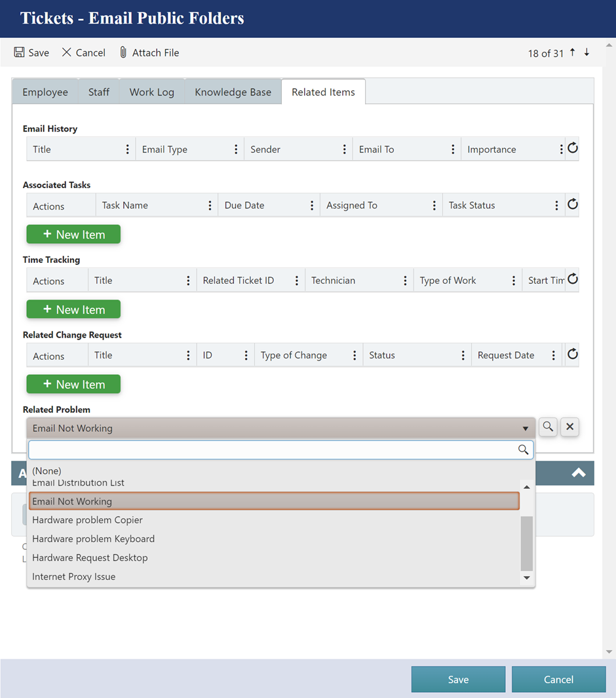Screen dimensions: 616x698
Task: Click the search icon in the filter box
Action: (x=523, y=450)
